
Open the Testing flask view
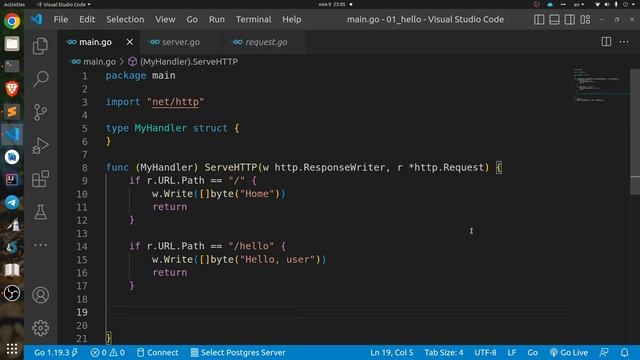click(40, 212)
